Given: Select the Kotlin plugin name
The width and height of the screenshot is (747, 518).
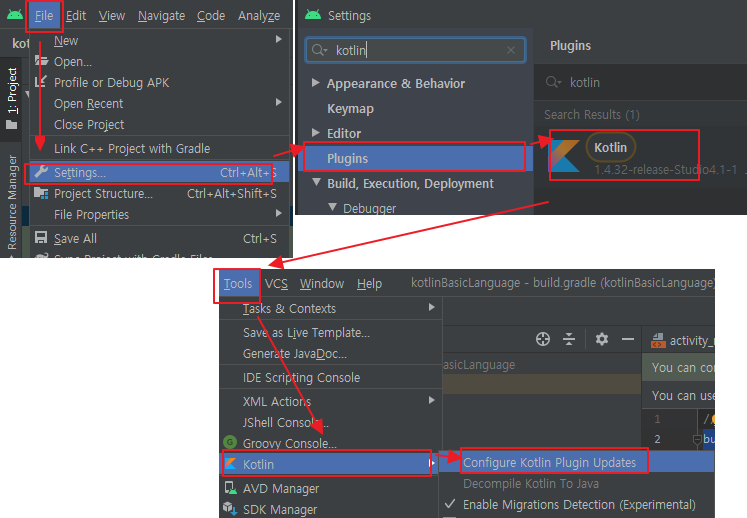Looking at the screenshot, I should [610, 148].
